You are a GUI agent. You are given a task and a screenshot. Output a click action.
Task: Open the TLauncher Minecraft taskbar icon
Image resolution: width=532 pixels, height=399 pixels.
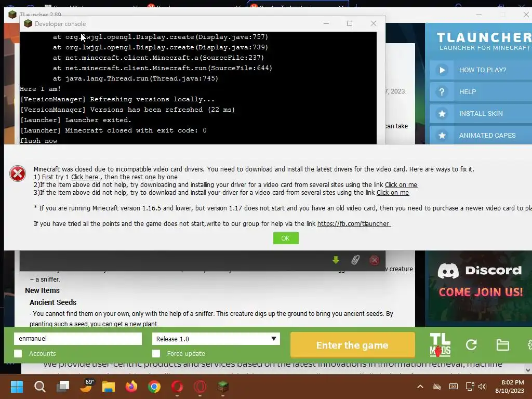point(223,387)
